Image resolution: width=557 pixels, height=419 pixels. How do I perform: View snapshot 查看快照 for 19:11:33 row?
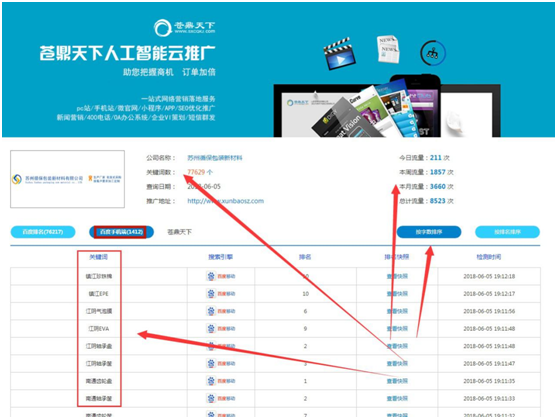coord(397,398)
